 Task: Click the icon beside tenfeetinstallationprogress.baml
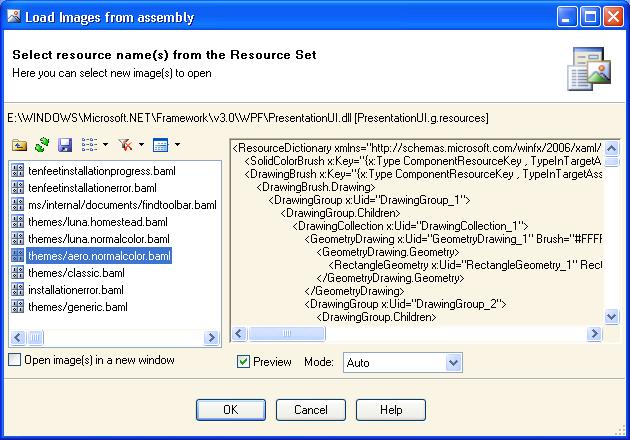[x=18, y=170]
